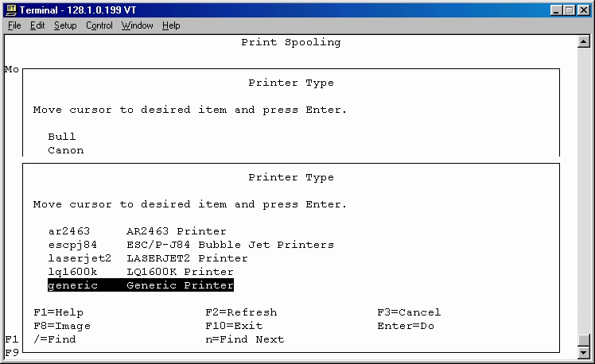Open the Control menu
This screenshot has width=595, height=364.
99,25
